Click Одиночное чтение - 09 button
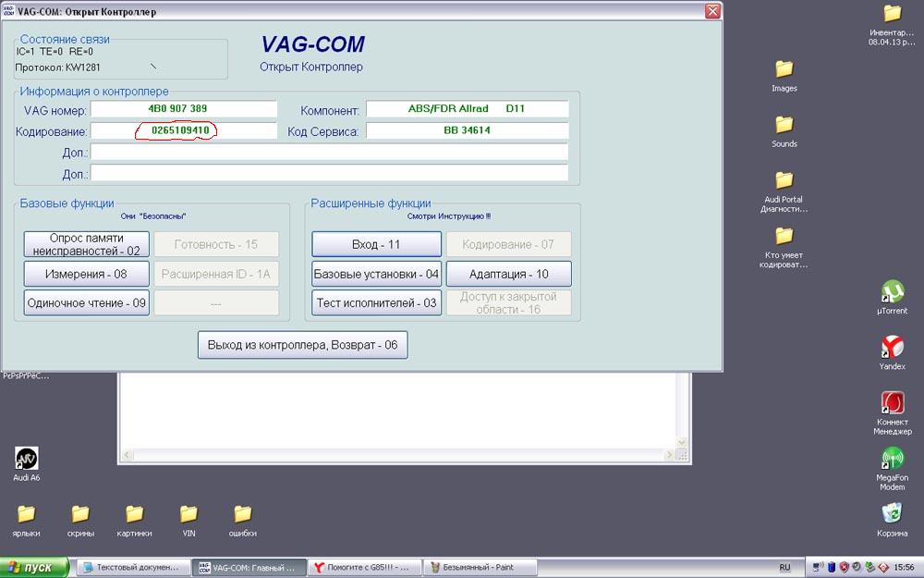The height and width of the screenshot is (578, 924). click(86, 302)
